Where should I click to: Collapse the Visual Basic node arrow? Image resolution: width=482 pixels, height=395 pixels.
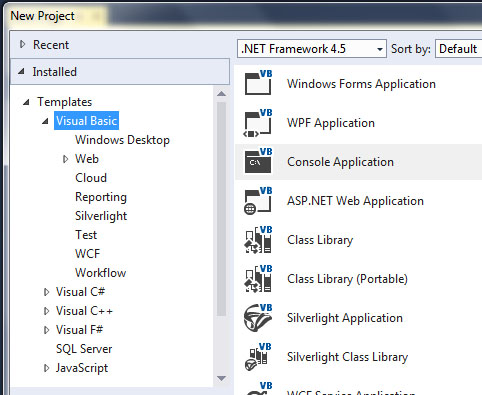[45, 121]
